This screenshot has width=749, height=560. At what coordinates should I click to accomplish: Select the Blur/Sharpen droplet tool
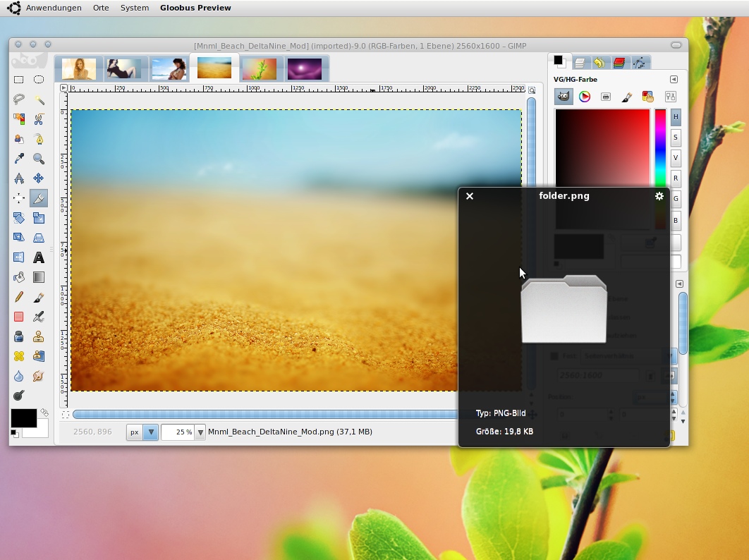(18, 376)
